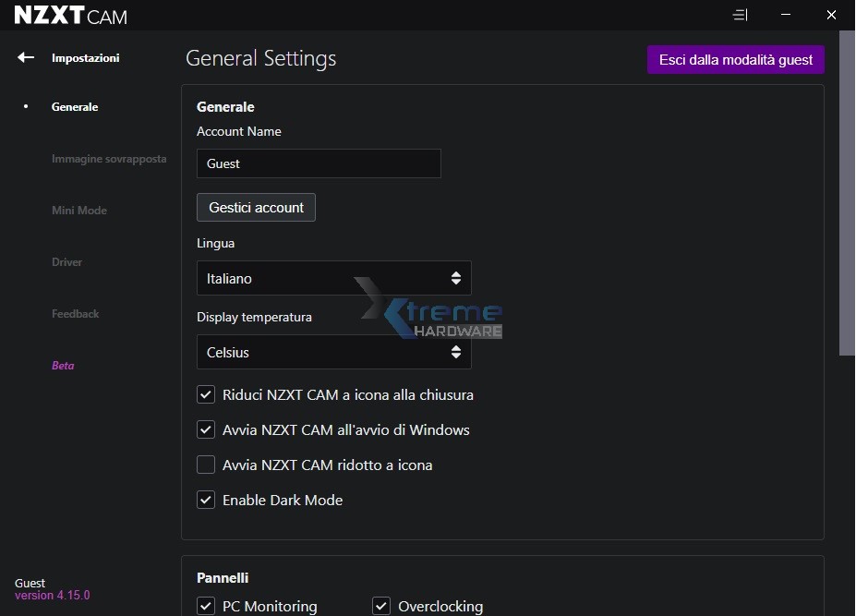Minimize the NZXT CAM window

(785, 15)
